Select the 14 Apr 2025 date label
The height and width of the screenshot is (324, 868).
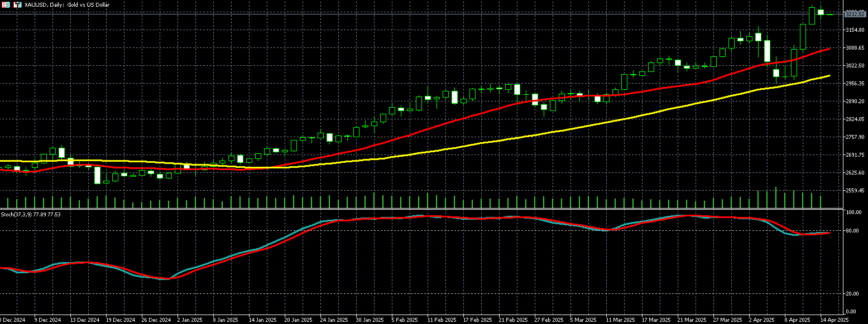pos(835,320)
